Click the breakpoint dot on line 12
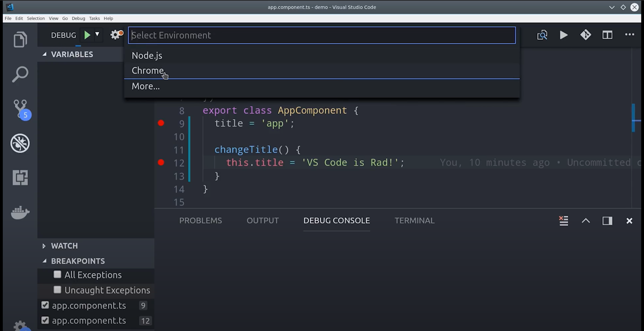 click(x=161, y=162)
